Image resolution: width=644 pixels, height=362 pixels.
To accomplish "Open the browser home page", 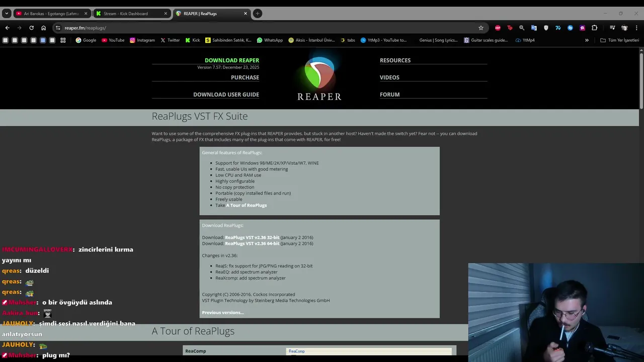I will (43, 28).
